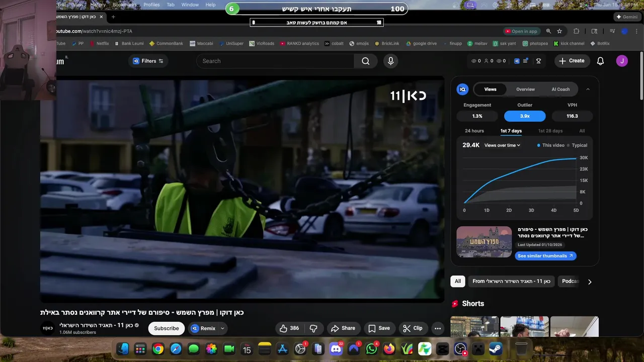Select the 24 hours time range
Viewport: 644px width, 362px height.
tap(474, 131)
